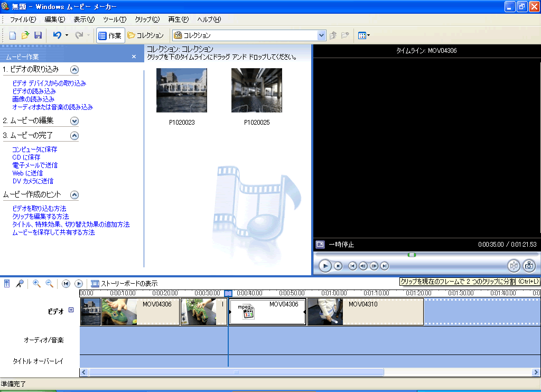Click the コンピュータに保存 link

point(34,150)
